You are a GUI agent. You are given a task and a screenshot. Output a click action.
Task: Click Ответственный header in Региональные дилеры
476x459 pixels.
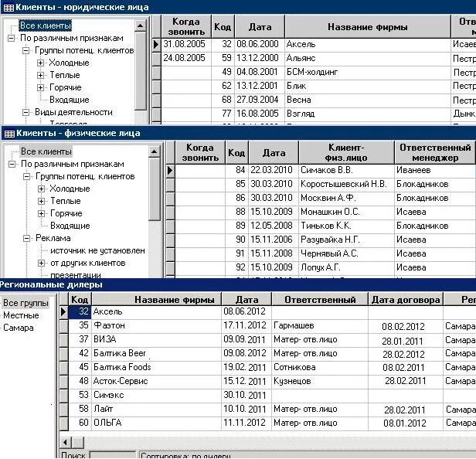(320, 300)
